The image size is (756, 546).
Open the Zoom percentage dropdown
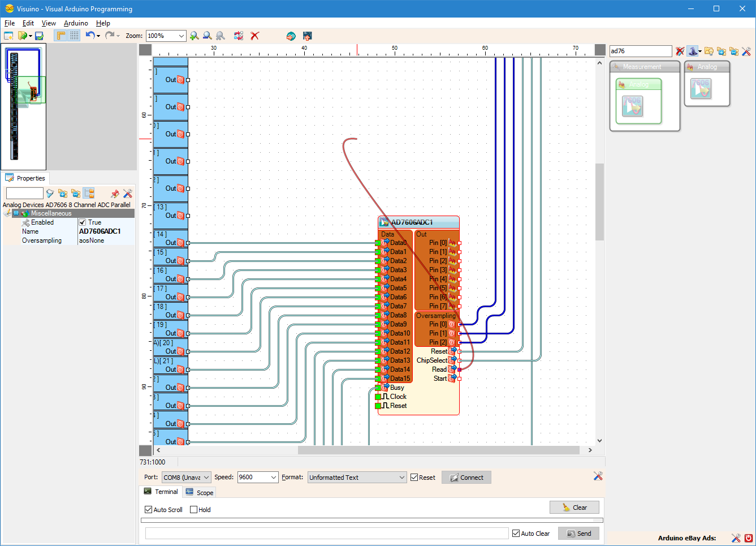(182, 36)
